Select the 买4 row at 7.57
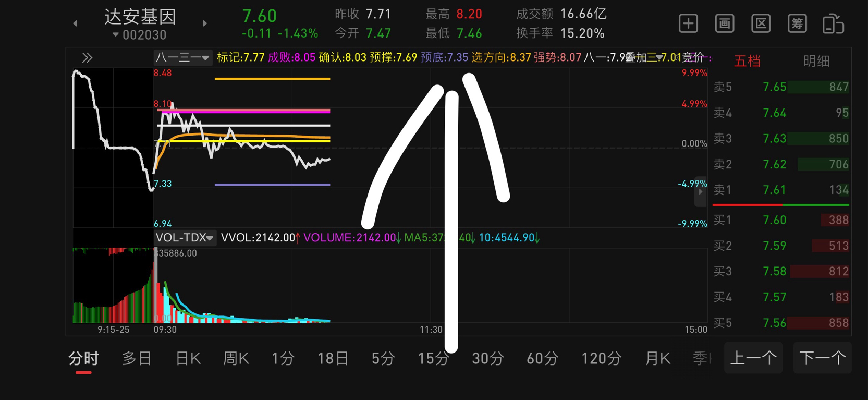This screenshot has width=868, height=401. tap(781, 297)
